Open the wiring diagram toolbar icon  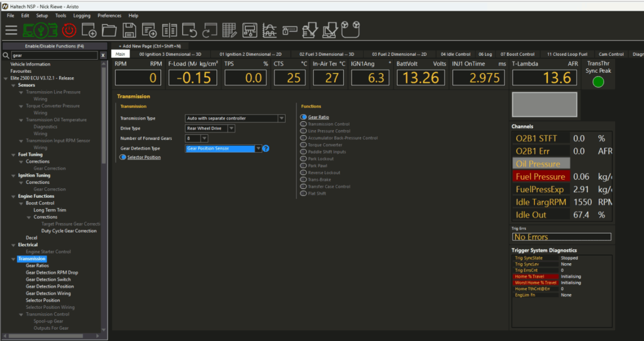click(x=250, y=30)
